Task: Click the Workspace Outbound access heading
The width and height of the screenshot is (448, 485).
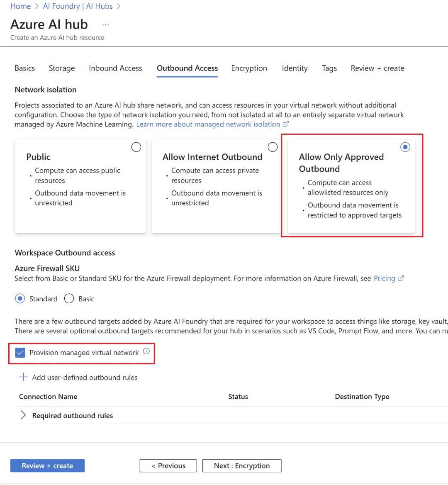Action: tap(65, 252)
